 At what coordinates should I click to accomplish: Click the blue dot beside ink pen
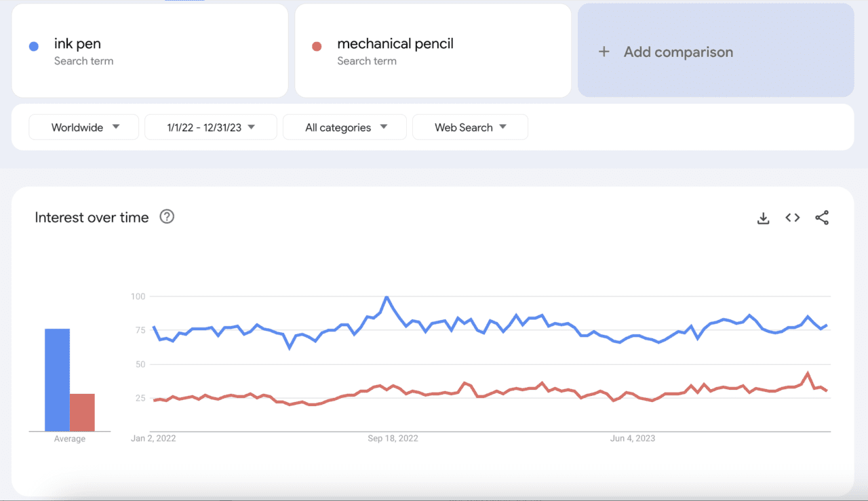point(34,47)
